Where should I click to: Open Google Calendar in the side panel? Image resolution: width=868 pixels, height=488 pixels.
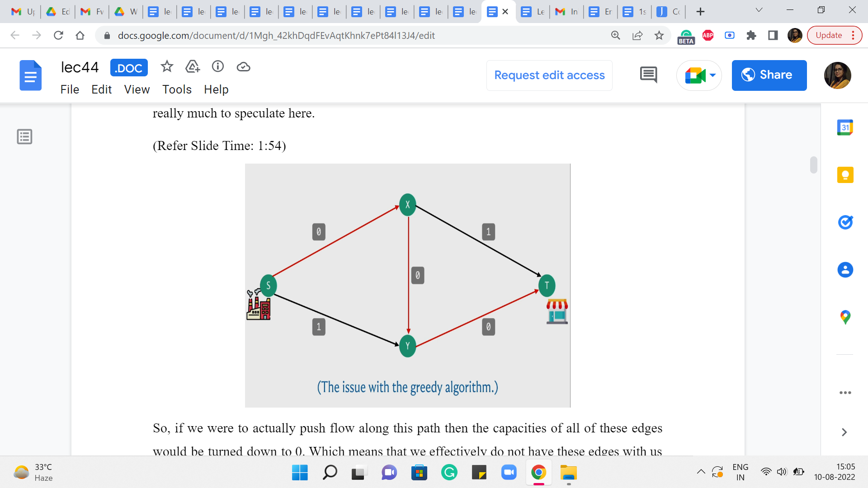[x=845, y=127]
